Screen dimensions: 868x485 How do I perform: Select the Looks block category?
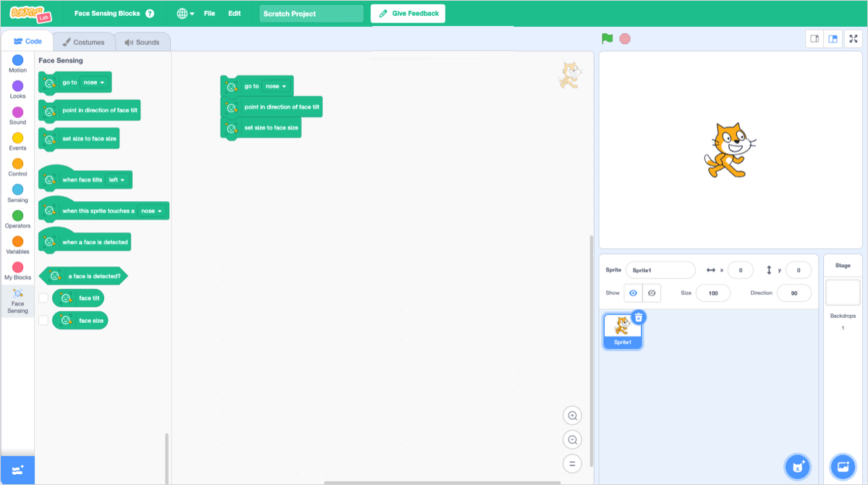[x=17, y=90]
